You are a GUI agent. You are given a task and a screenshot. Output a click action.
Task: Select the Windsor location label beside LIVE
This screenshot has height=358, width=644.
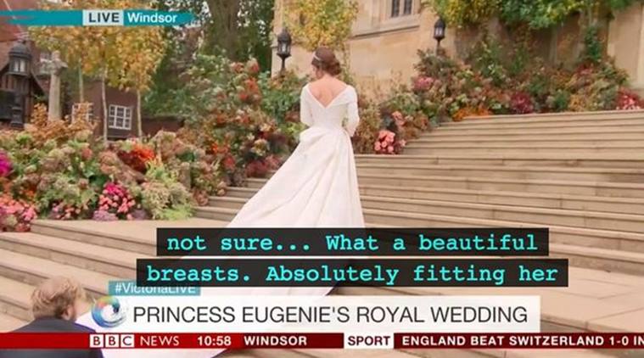(152, 18)
